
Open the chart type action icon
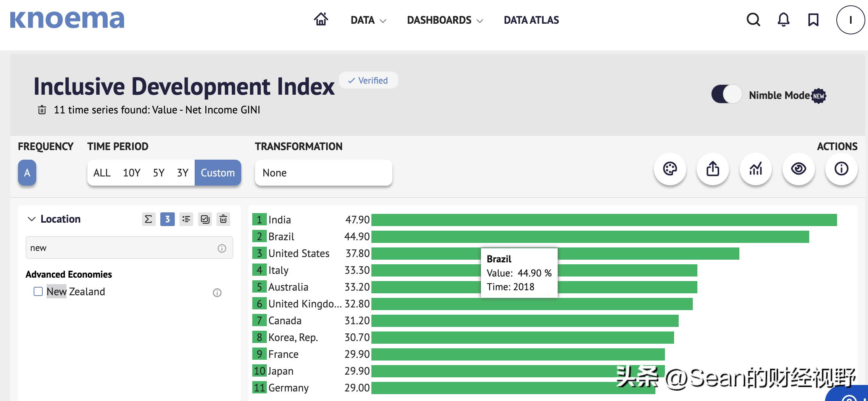coord(755,169)
